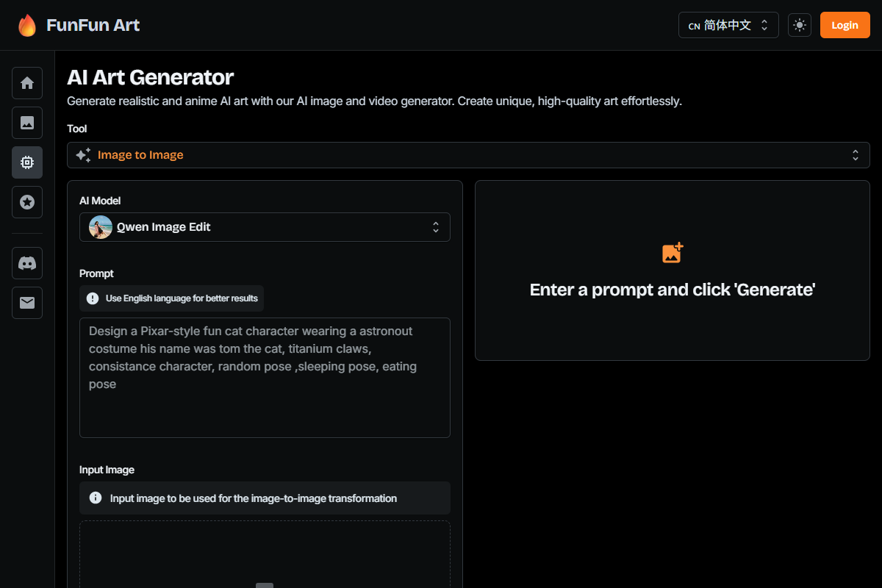Select the AI generator chip icon
This screenshot has height=588, width=882.
(x=27, y=162)
